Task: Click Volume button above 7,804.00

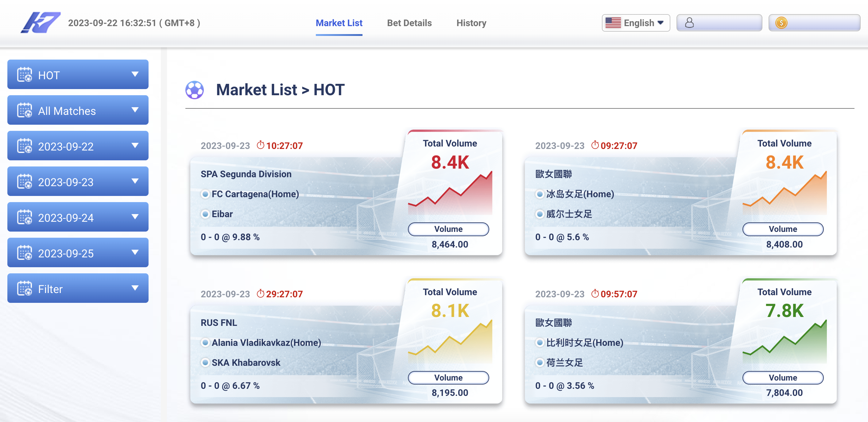Action: (782, 377)
